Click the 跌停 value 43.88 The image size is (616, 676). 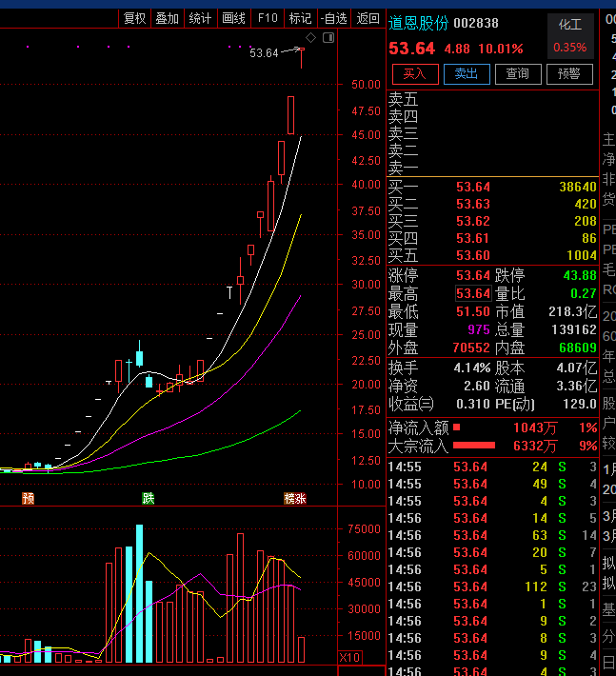tap(580, 275)
